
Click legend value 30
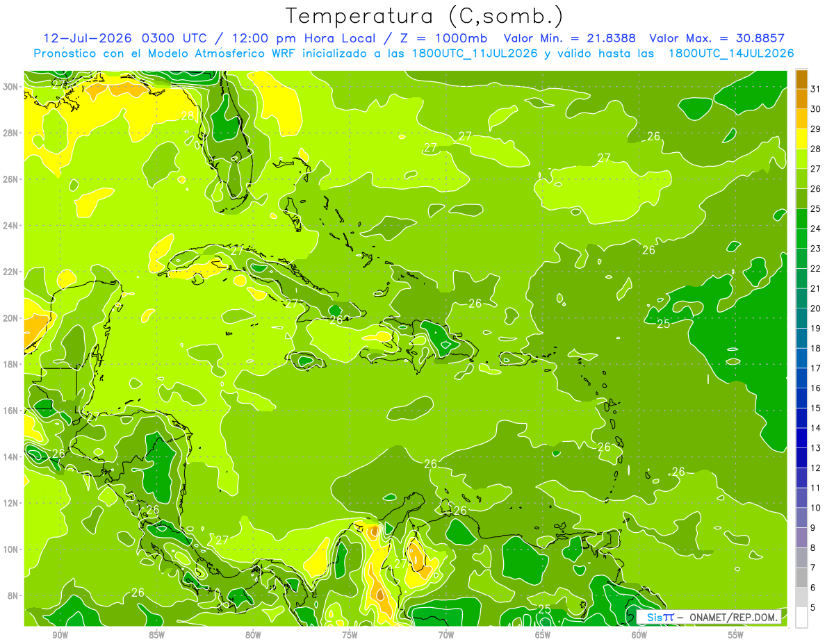click(816, 109)
